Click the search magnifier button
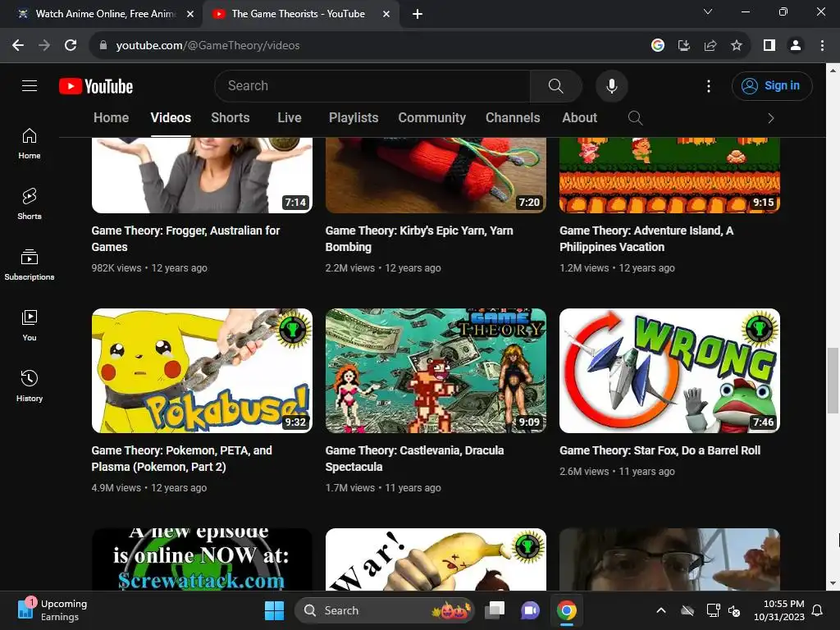The width and height of the screenshot is (840, 630). (x=555, y=85)
